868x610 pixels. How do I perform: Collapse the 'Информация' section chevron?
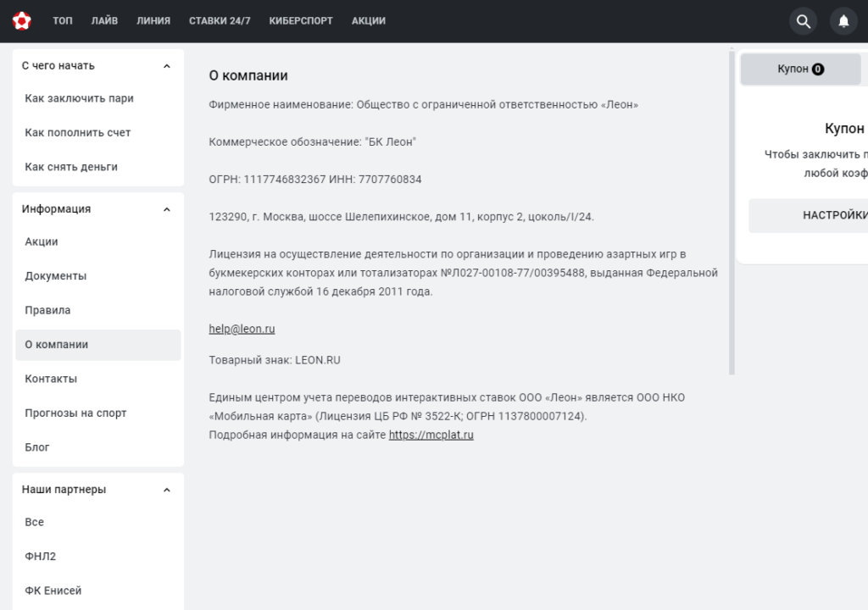(x=167, y=209)
